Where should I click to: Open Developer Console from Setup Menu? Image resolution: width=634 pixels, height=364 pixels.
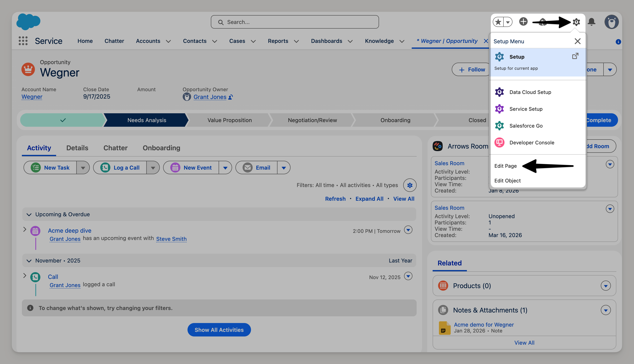[531, 142]
